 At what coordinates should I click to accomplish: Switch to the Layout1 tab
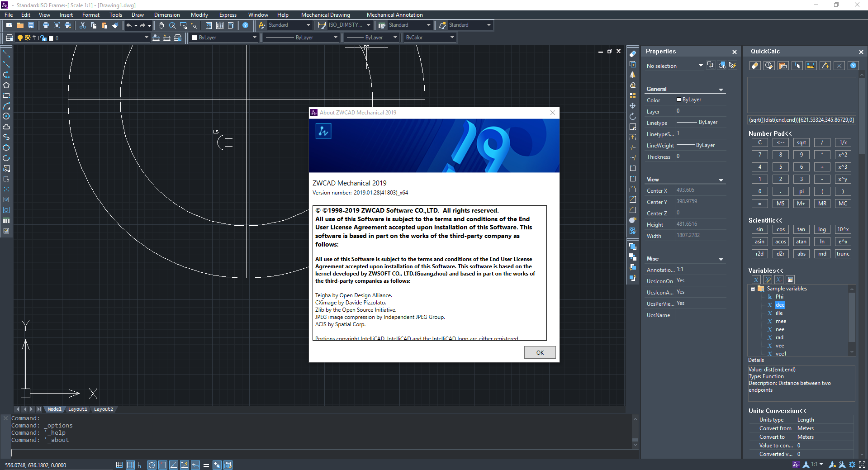[x=77, y=409]
